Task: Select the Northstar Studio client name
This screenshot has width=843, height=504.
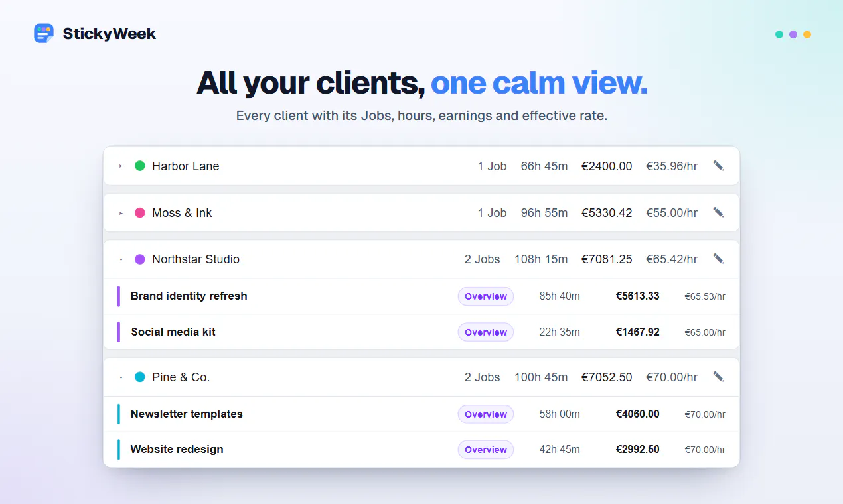Action: pos(196,259)
